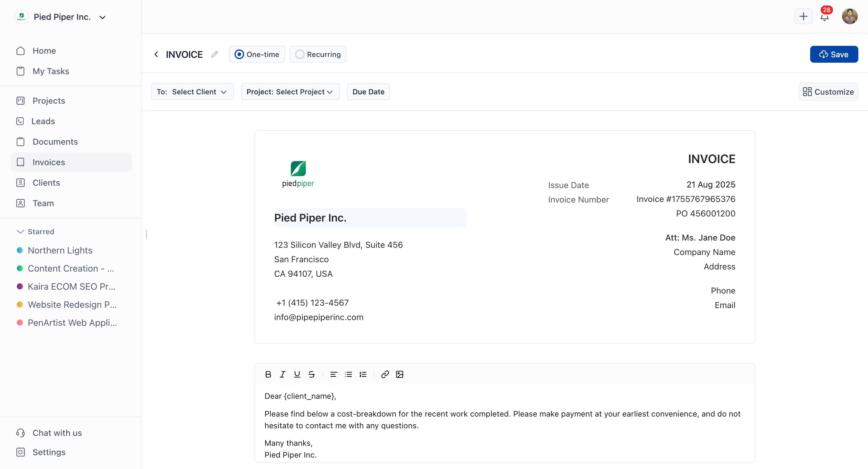Edit invoice title with pencil icon
This screenshot has height=469, width=868.
tap(214, 54)
